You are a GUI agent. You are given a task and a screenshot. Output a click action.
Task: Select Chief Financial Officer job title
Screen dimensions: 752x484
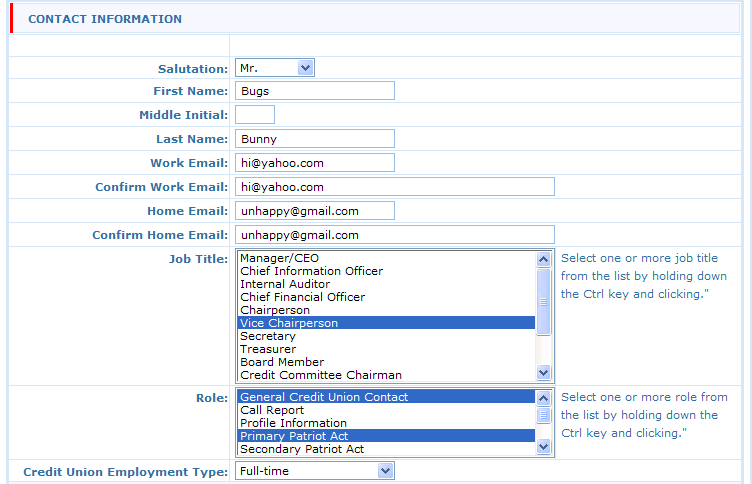click(387, 297)
